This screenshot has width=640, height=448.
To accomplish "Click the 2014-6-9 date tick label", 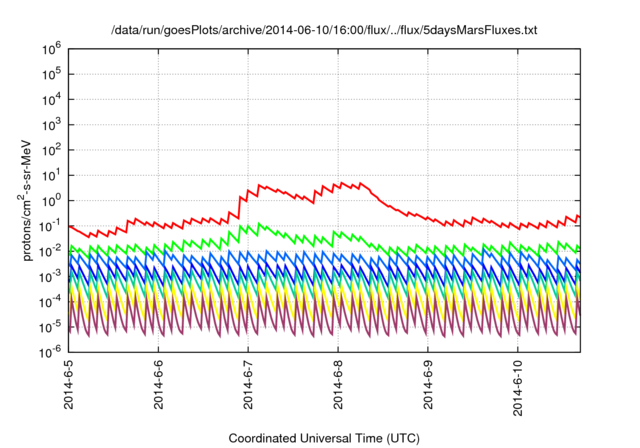I will point(428,384).
